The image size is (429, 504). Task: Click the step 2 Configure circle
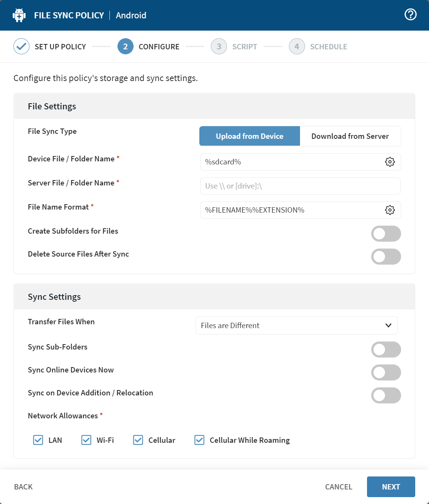[x=125, y=46]
